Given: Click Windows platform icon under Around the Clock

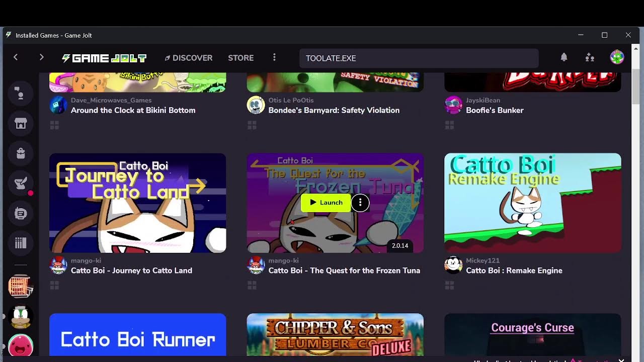Looking at the screenshot, I should coord(54,125).
